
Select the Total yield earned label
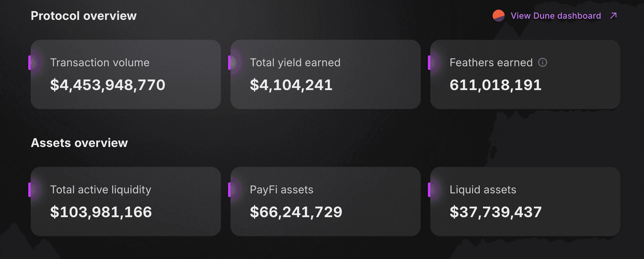click(x=295, y=63)
